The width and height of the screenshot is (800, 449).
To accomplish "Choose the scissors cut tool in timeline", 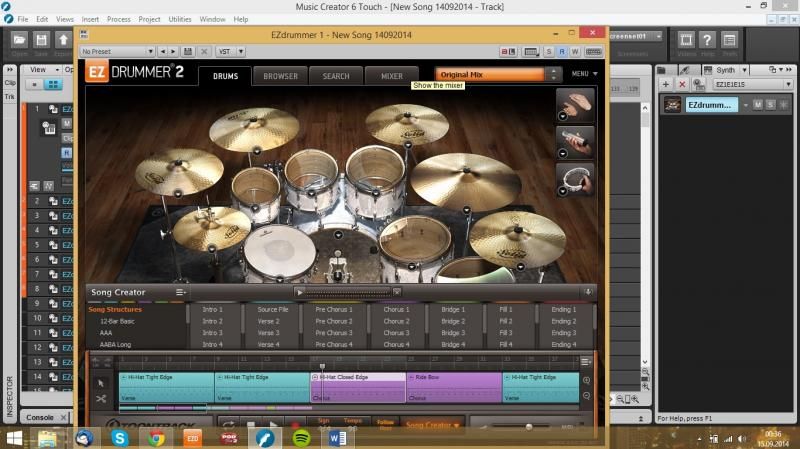I will (101, 398).
